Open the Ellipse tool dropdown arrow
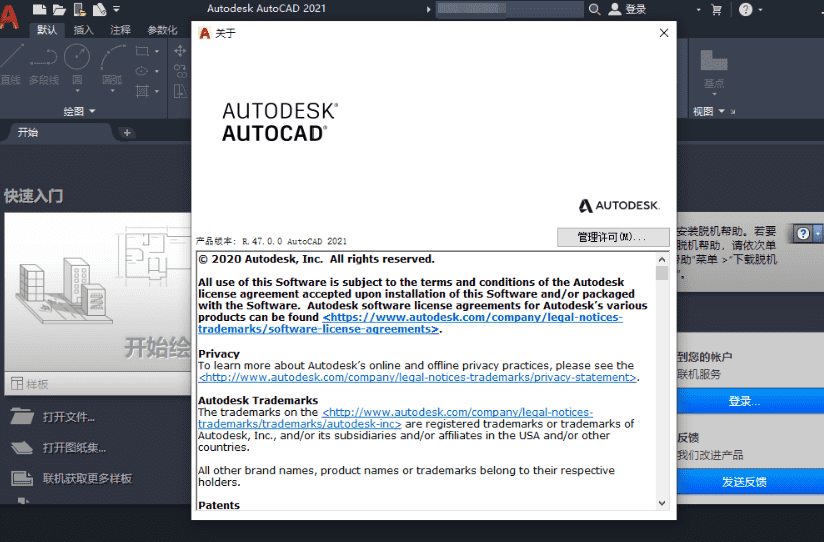The width and height of the screenshot is (824, 542). [x=157, y=71]
